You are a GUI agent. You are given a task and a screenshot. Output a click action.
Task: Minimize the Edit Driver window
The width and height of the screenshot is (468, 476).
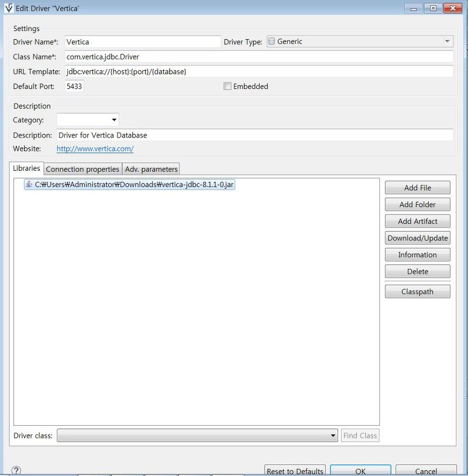tap(414, 8)
